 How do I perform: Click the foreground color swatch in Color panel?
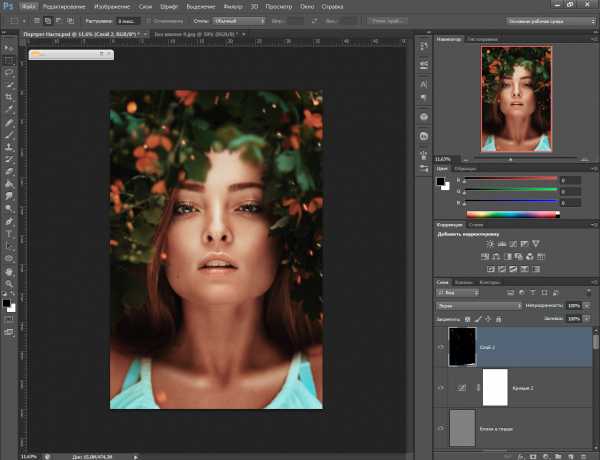(x=441, y=181)
